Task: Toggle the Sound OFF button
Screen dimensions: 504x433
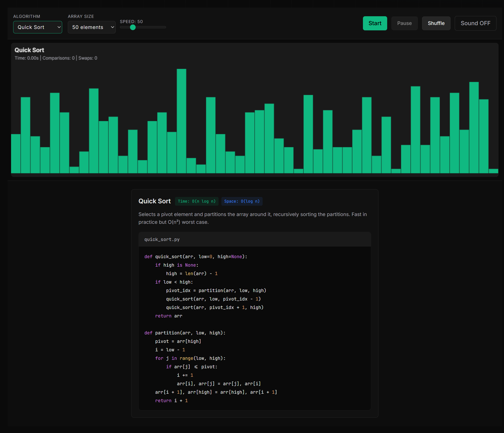Action: 475,23
